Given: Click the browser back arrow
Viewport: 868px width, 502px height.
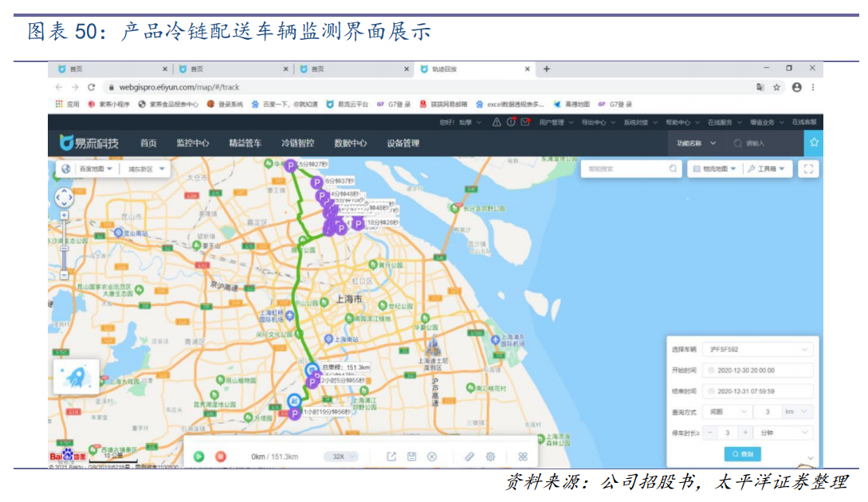Looking at the screenshot, I should pos(59,88).
